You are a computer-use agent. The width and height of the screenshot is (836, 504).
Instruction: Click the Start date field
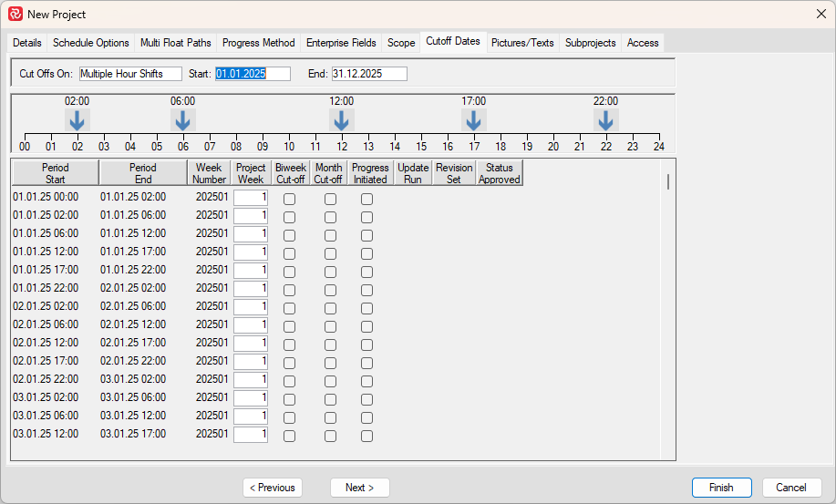[253, 74]
